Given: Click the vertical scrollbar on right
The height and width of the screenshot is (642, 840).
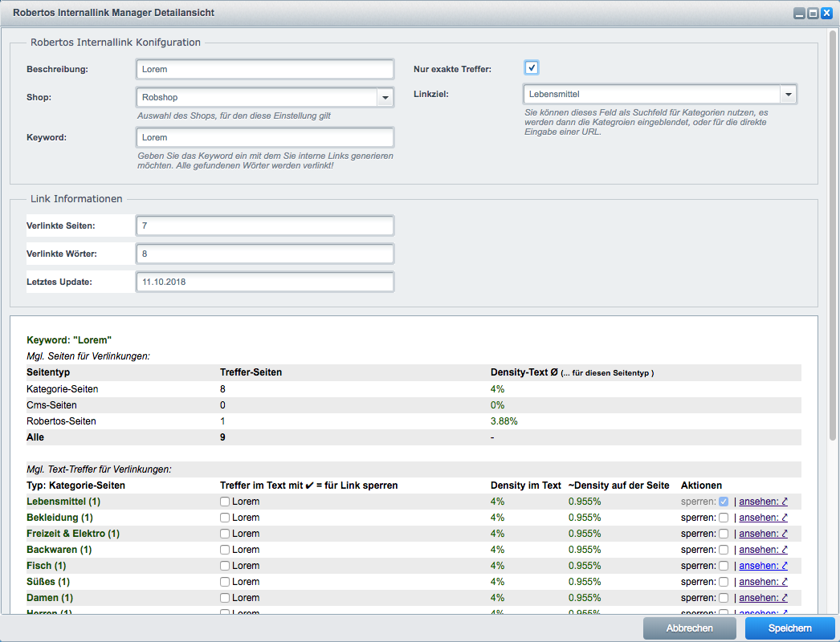Looking at the screenshot, I should click(833, 241).
